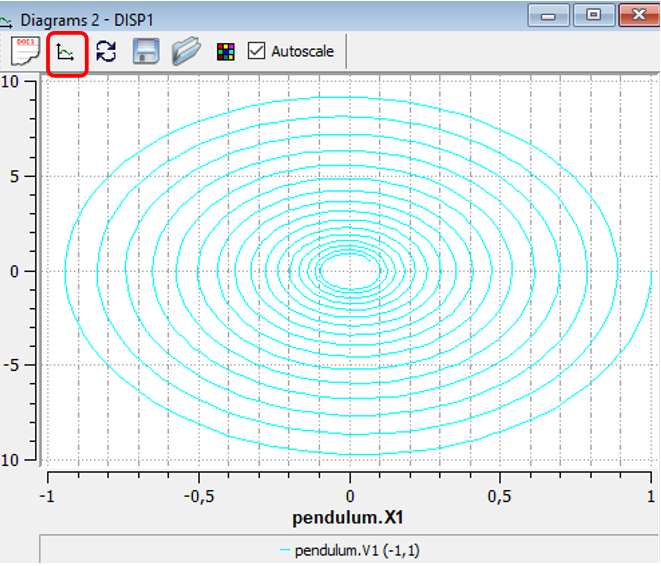Open the color palette grid icon
661x566 pixels.
pos(226,52)
